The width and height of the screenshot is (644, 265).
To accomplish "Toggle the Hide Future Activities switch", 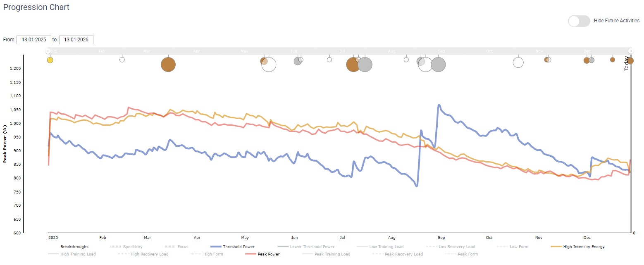I will [x=579, y=21].
